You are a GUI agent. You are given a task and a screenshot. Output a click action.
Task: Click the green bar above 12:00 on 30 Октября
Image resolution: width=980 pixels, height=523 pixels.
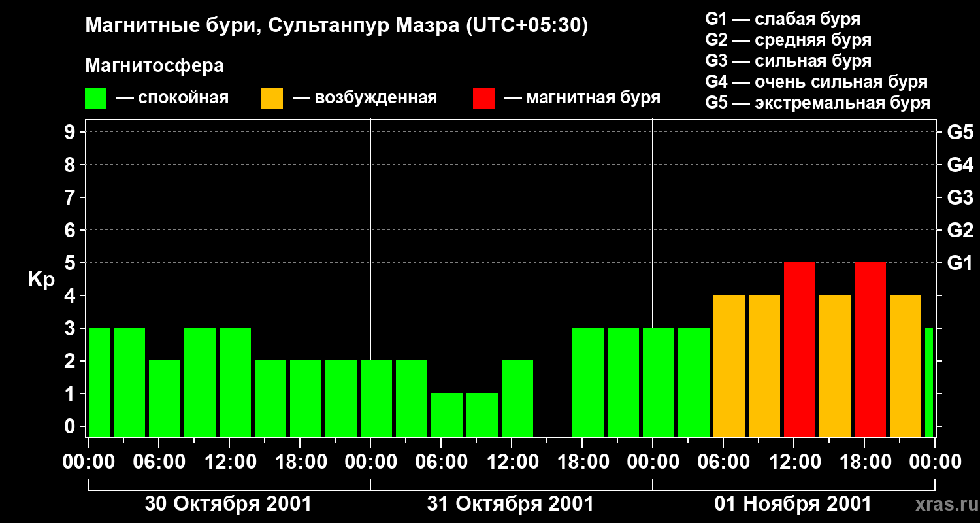click(x=235, y=382)
